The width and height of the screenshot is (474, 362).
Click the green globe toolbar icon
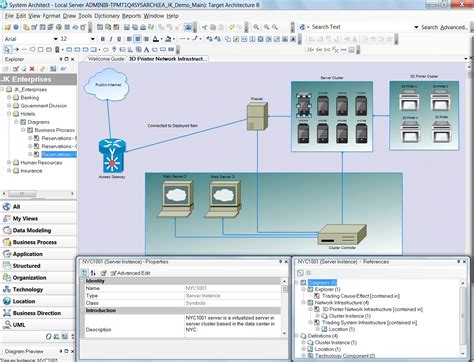click(x=59, y=27)
